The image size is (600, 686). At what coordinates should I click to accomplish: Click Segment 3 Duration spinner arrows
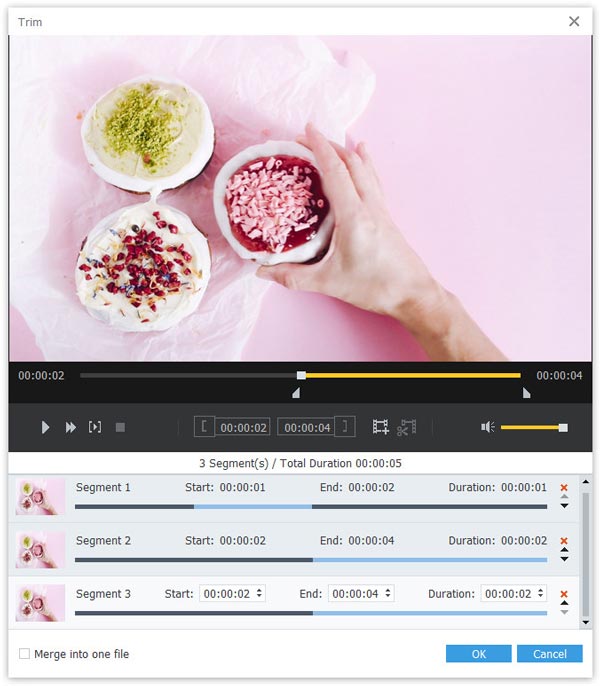click(541, 593)
